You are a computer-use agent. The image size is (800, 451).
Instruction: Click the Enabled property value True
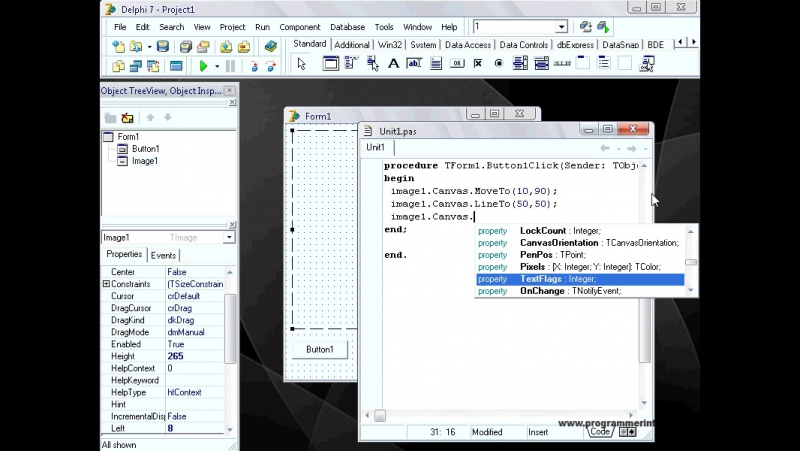195,344
